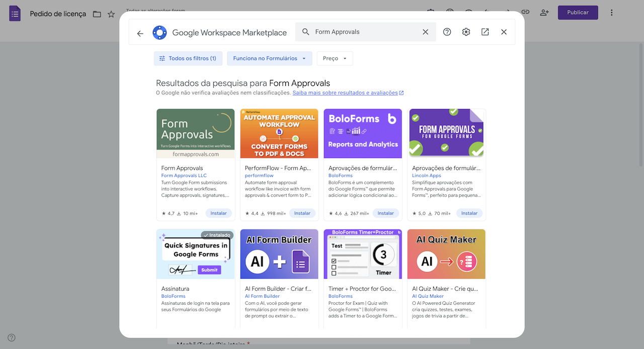This screenshot has height=349, width=644.
Task: Expand the Preço dropdown
Action: pos(335,58)
